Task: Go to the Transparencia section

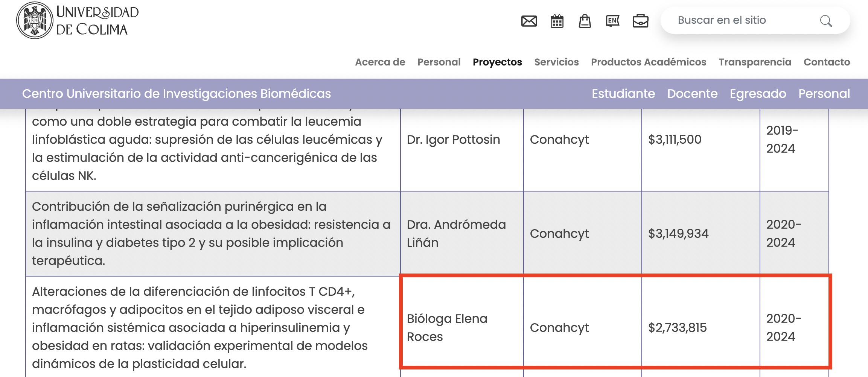Action: tap(755, 62)
